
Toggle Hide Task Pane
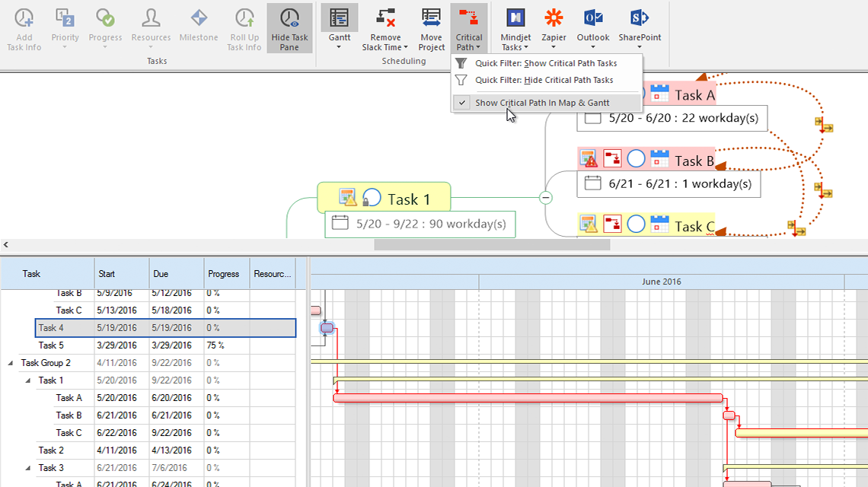tap(289, 27)
